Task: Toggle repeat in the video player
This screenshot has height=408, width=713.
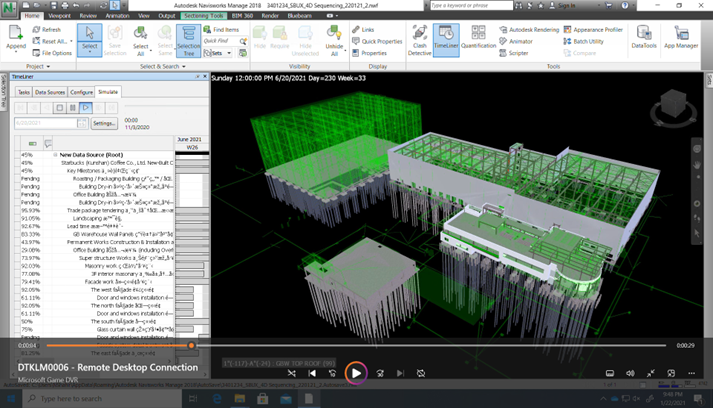Action: coord(421,373)
